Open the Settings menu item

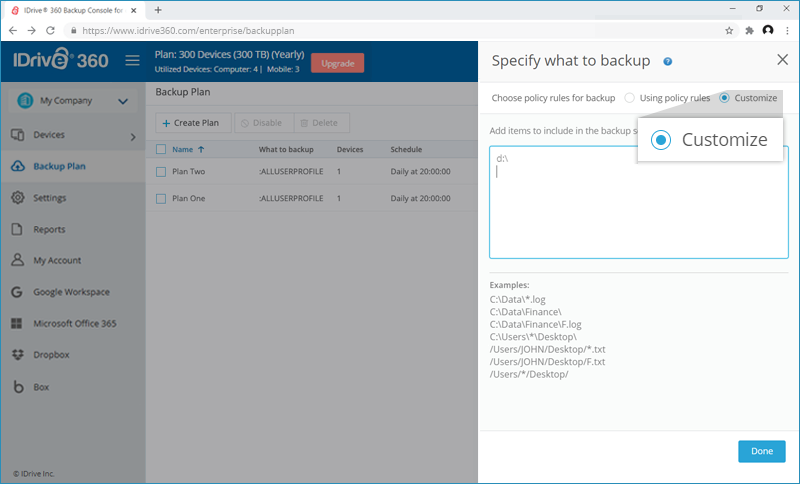(x=50, y=198)
